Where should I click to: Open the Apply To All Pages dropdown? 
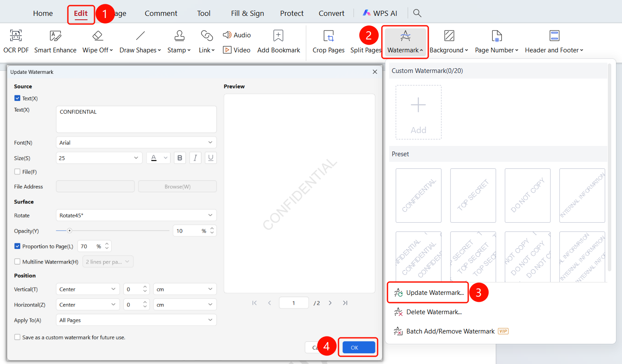click(x=136, y=320)
